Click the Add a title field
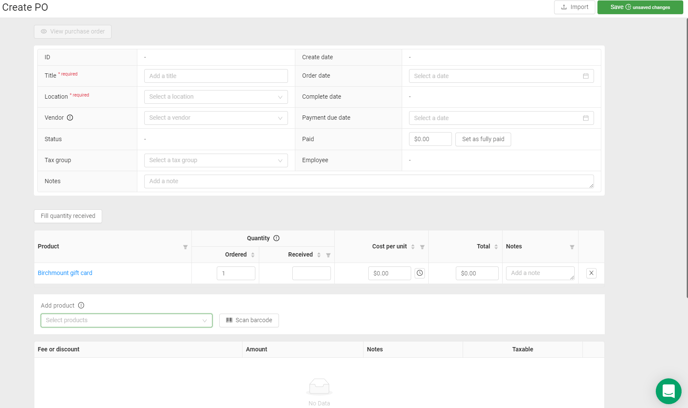688x408 pixels. click(215, 76)
